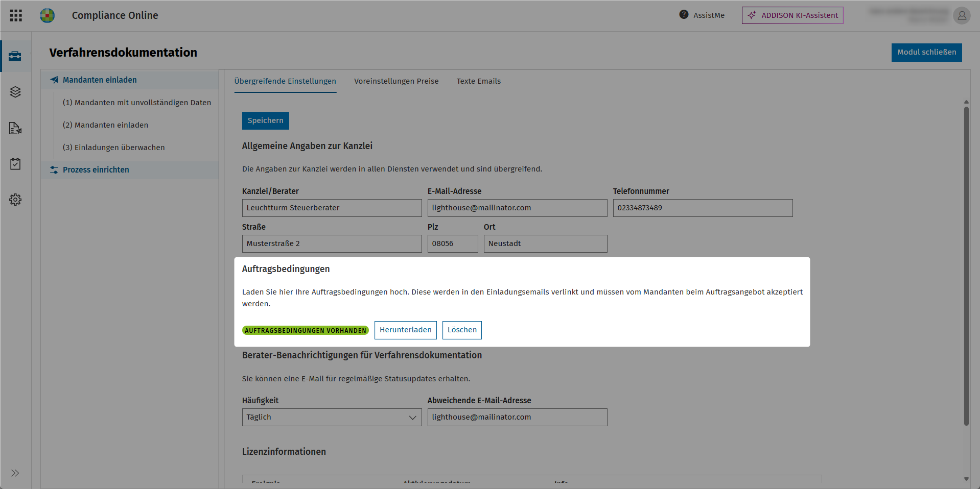Open (3) Einladungen überwachen step
Image resolution: width=980 pixels, height=489 pixels.
coord(114,148)
